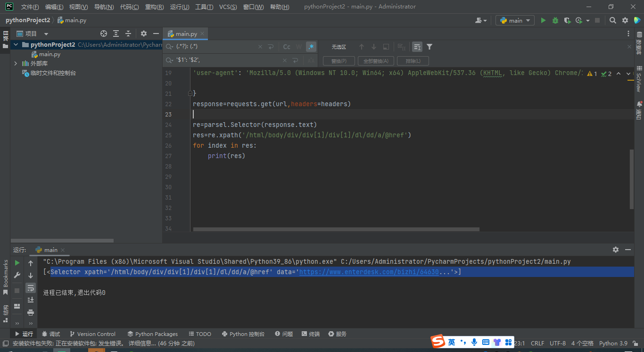The image size is (644, 352).
Task: Click scroll-to-end icon in Run panel
Action: [31, 300]
